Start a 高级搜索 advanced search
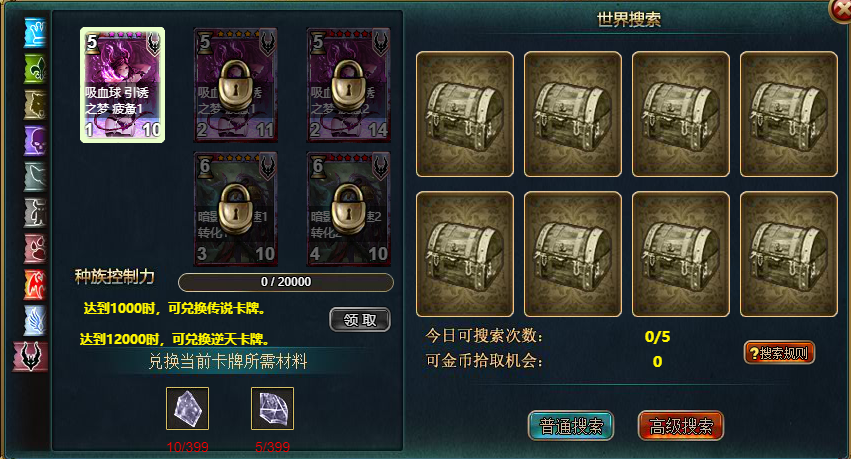 coord(681,426)
